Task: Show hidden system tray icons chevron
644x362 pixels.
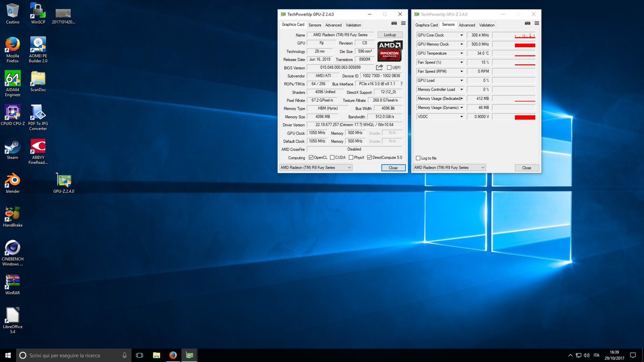Action: [570, 355]
